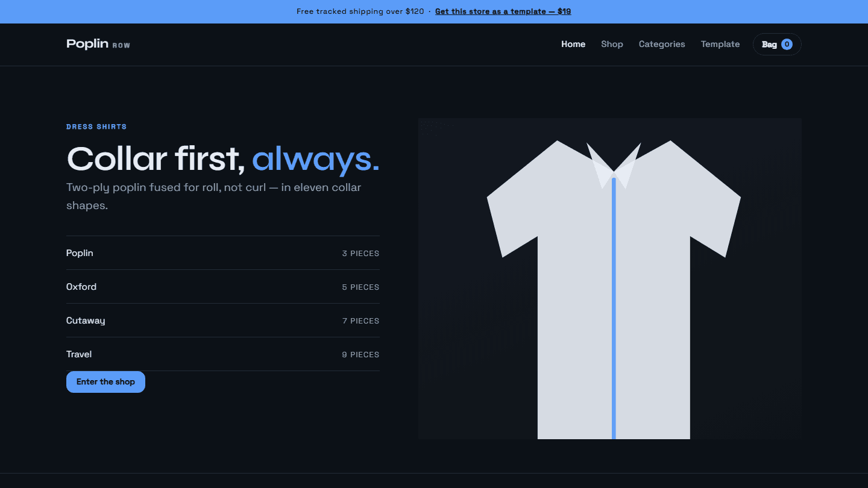Open the Categories menu item
Screen dimensions: 868x488
pyautogui.click(x=662, y=44)
